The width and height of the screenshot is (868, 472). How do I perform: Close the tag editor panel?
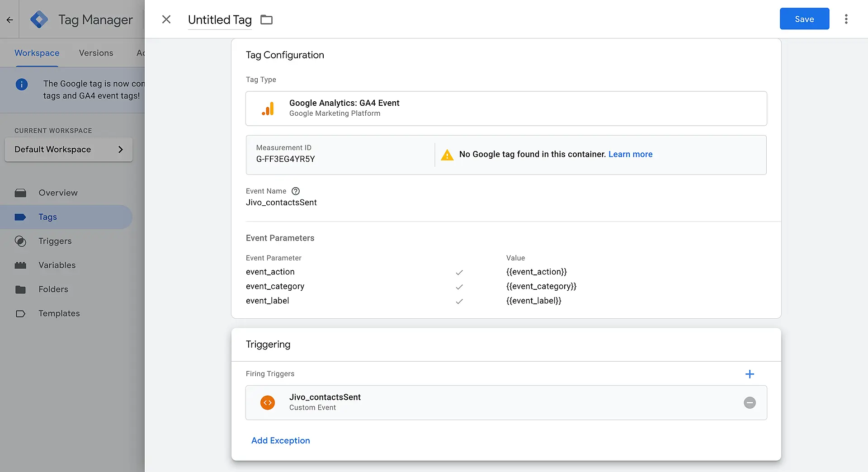[x=166, y=19]
